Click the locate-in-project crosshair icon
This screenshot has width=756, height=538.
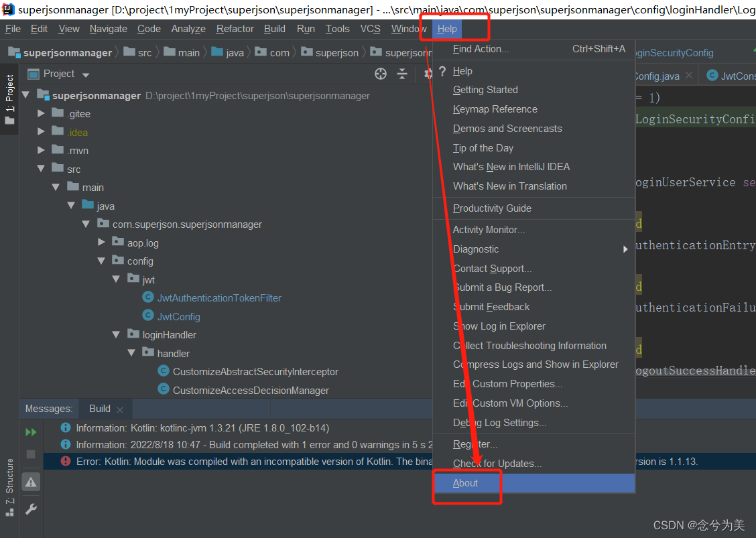(381, 74)
